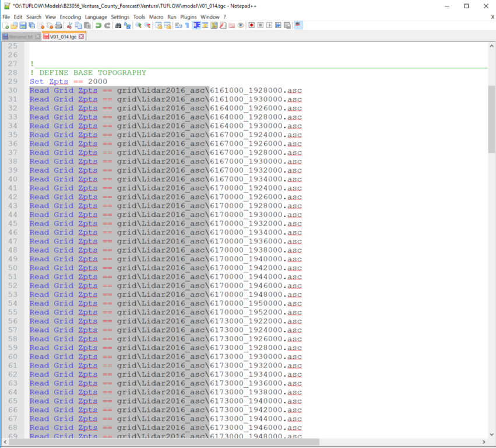The height and width of the screenshot is (448, 496).
Task: Click the Save file toolbar icon
Action: point(23,26)
